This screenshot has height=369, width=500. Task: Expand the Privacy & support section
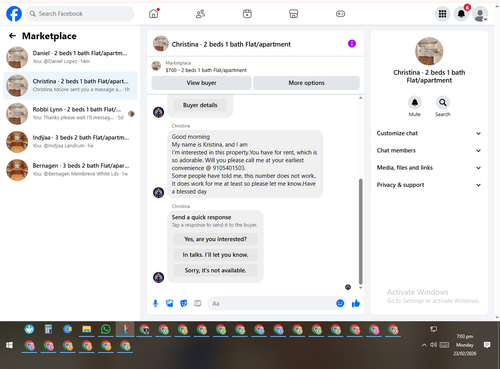(x=429, y=185)
